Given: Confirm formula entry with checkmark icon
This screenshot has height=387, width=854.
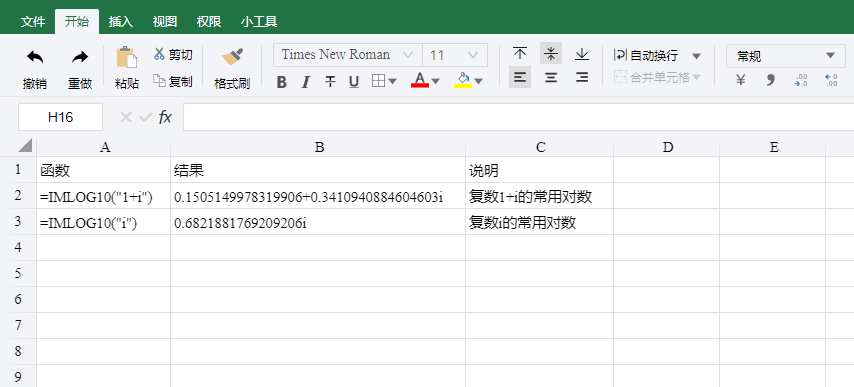Looking at the screenshot, I should 145,117.
